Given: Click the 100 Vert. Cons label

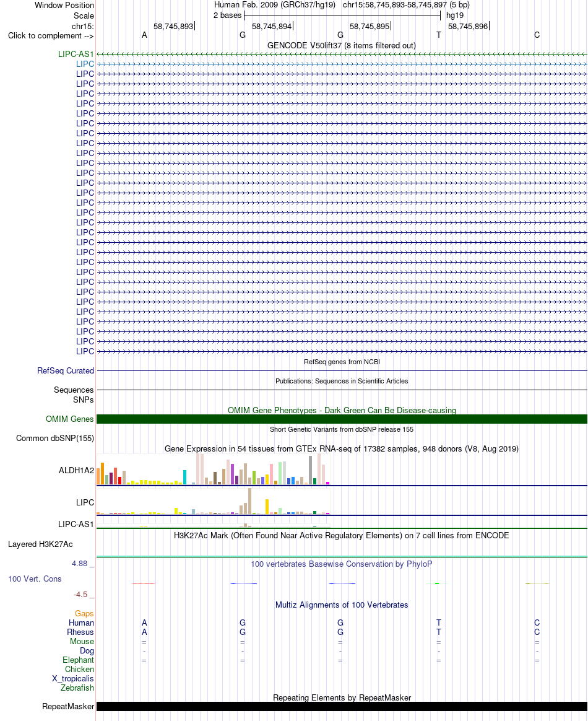Looking at the screenshot, I should 35,579.
